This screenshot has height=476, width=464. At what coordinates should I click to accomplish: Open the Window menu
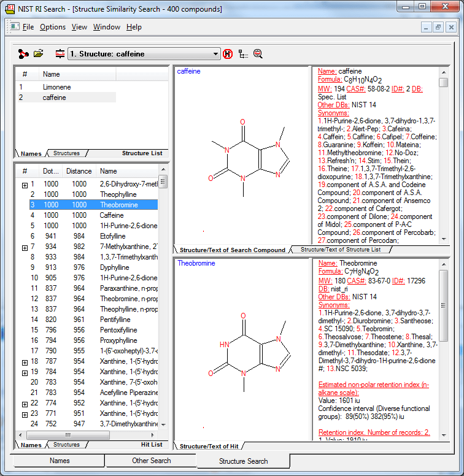107,27
